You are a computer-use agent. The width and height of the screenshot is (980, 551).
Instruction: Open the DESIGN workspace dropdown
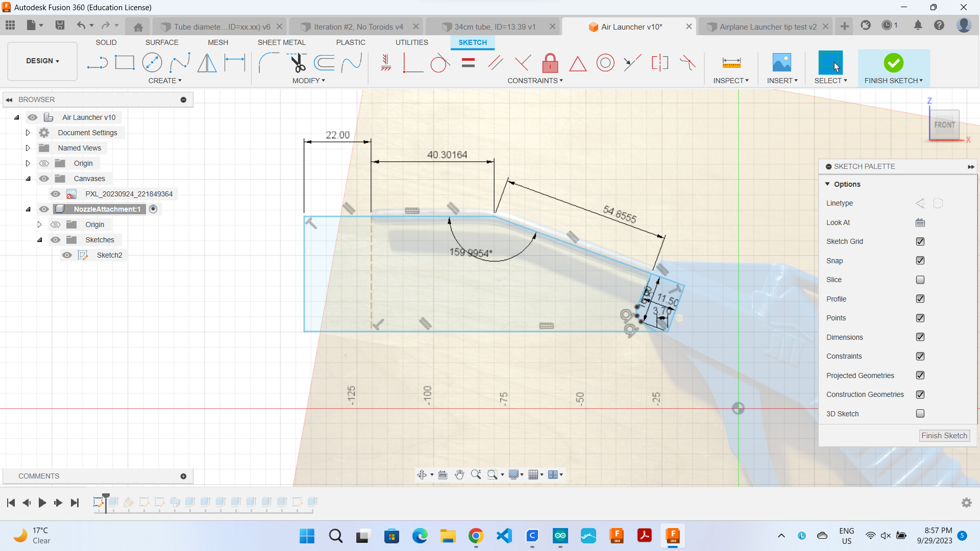click(42, 61)
